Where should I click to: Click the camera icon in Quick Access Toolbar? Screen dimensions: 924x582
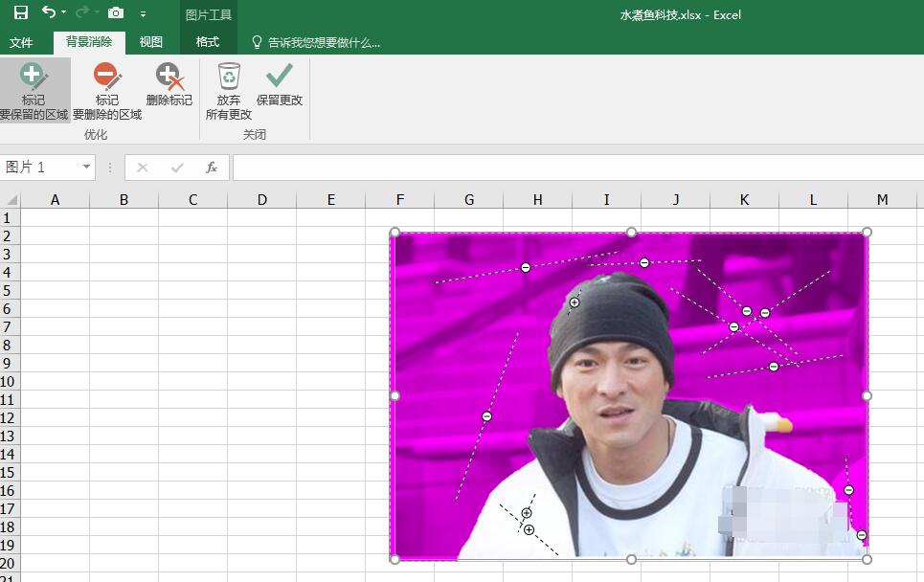click(x=115, y=13)
